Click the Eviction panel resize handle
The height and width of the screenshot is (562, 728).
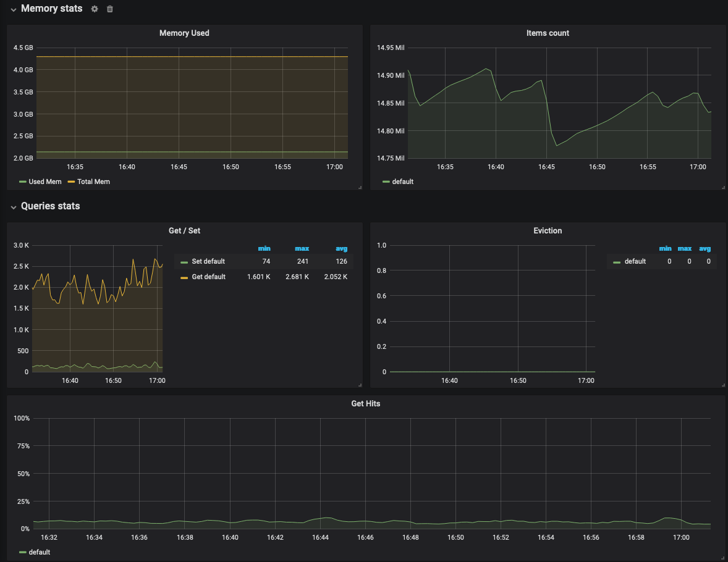pyautogui.click(x=723, y=385)
